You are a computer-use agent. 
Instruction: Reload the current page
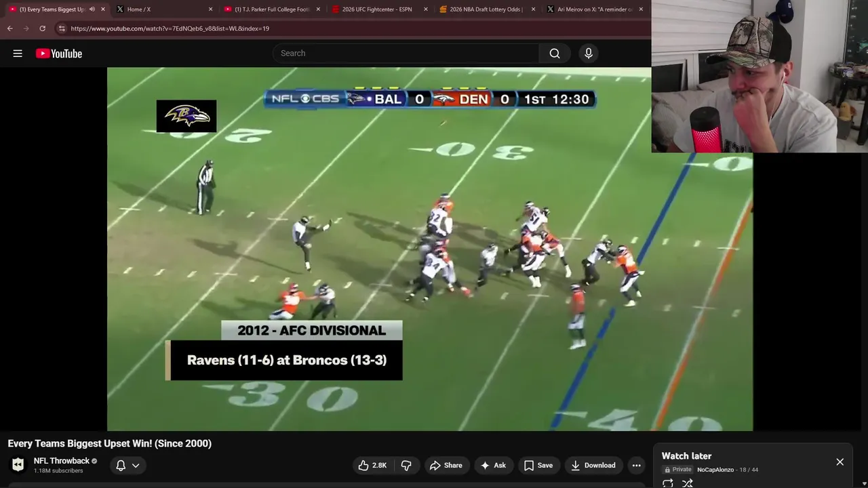coord(43,28)
